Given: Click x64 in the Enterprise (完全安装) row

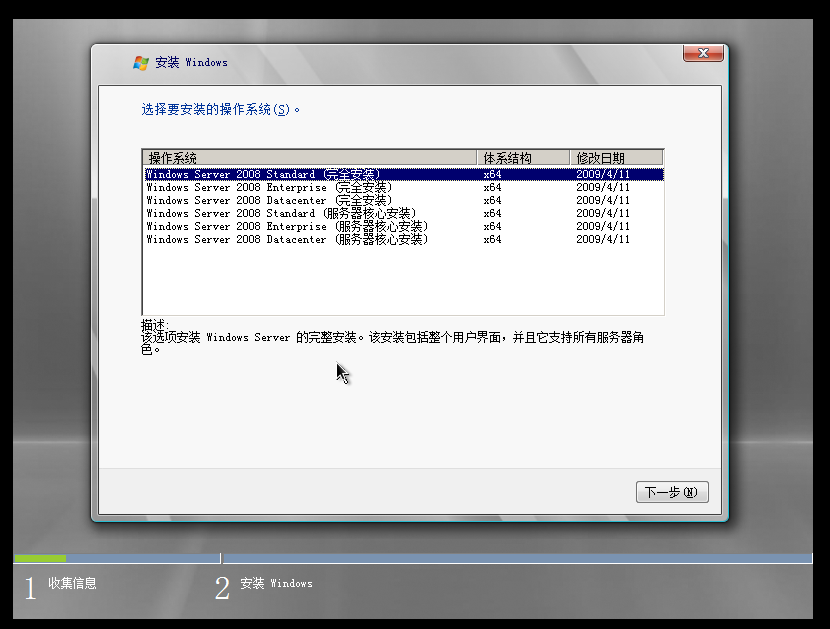Looking at the screenshot, I should pyautogui.click(x=492, y=187).
